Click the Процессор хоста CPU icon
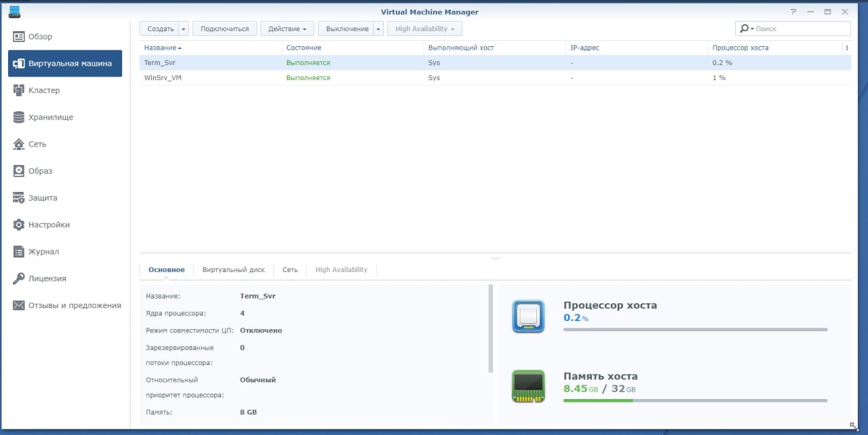The width and height of the screenshot is (868, 435). tap(528, 316)
